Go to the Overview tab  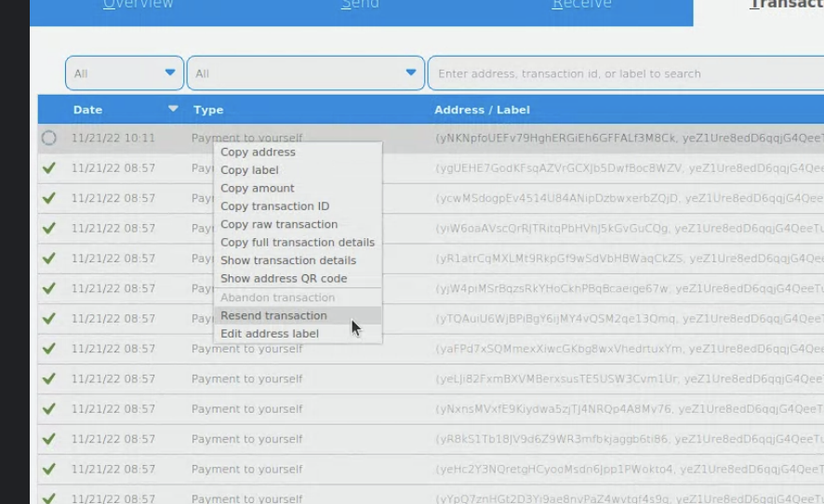[138, 5]
